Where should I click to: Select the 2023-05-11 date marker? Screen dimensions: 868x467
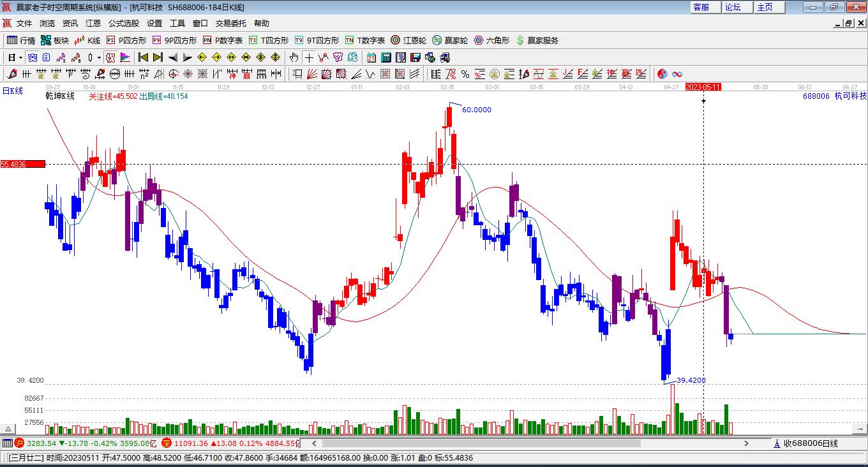tap(703, 87)
